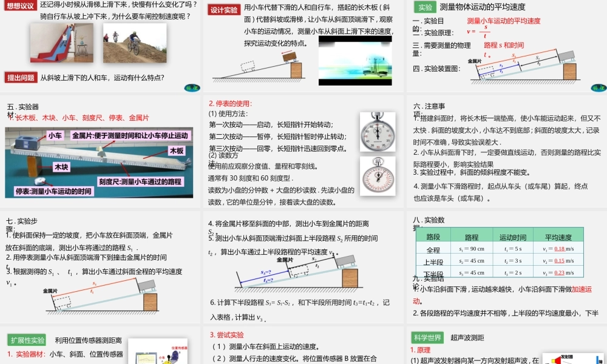Open the mountain bike downhill photo
Image resolution: width=607 pixels, height=364 pixels.
135,42
